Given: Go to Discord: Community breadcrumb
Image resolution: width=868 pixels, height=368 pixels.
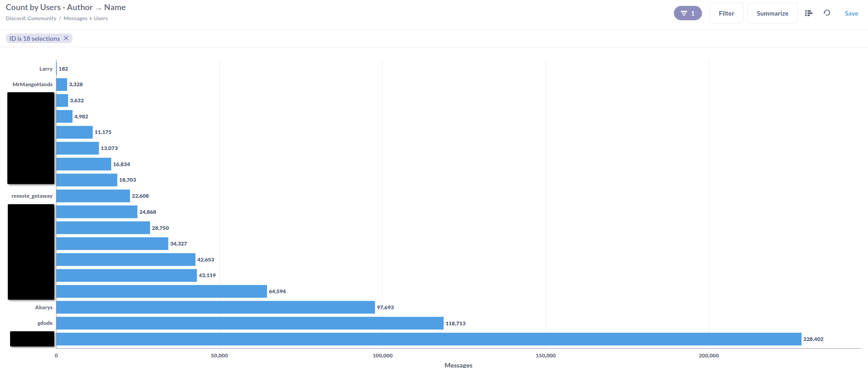Looking at the screenshot, I should (31, 18).
